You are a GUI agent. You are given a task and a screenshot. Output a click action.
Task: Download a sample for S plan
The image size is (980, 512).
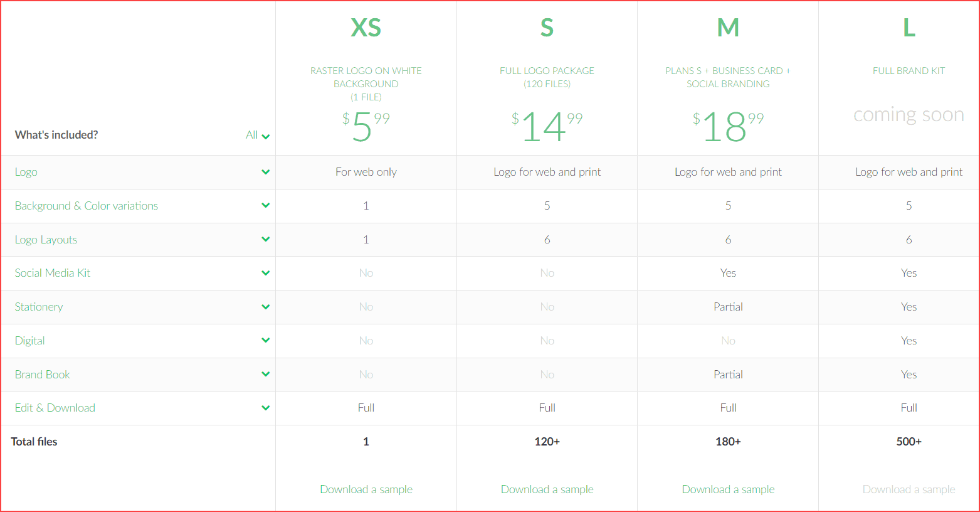pos(547,489)
